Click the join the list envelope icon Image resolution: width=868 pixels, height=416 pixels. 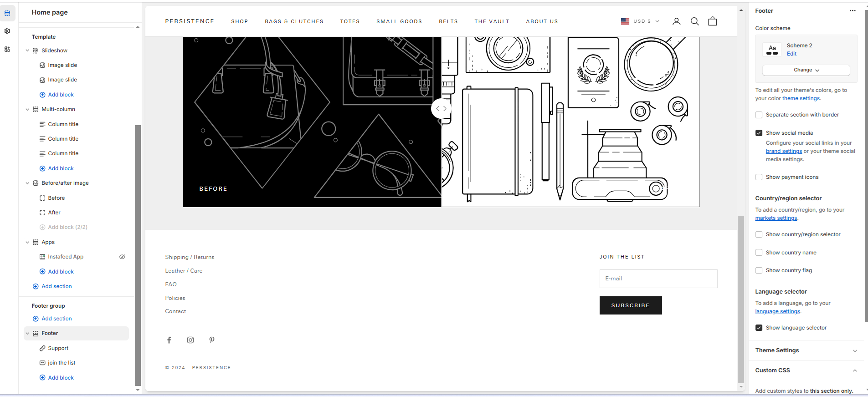[42, 363]
